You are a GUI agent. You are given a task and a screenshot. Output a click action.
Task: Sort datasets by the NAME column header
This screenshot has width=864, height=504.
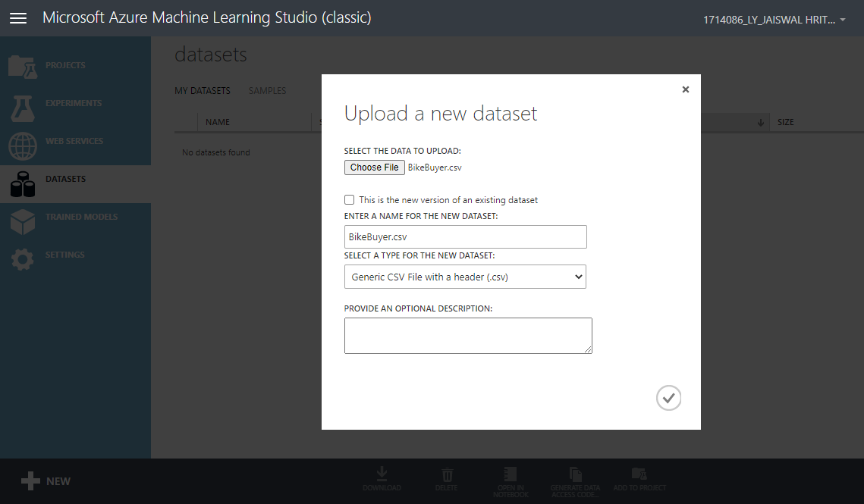218,122
